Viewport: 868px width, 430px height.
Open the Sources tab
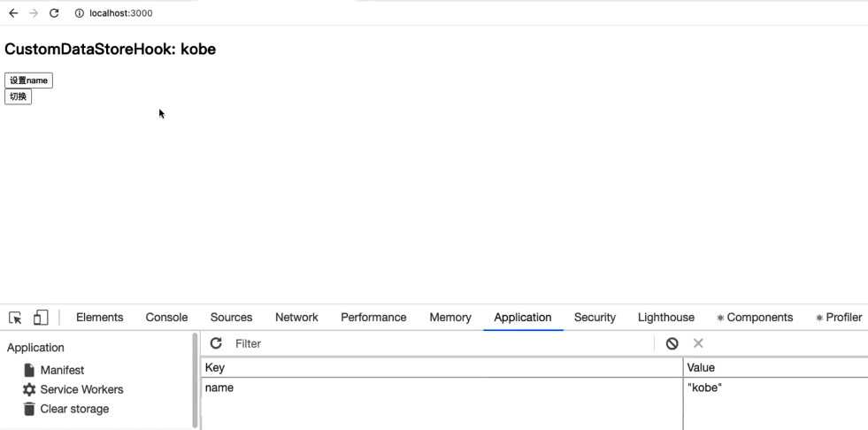tap(232, 318)
